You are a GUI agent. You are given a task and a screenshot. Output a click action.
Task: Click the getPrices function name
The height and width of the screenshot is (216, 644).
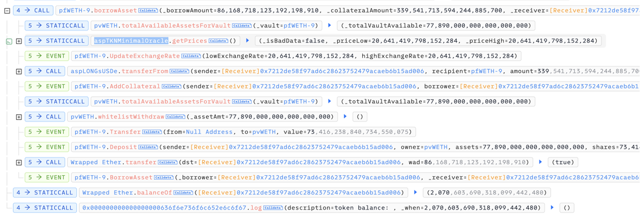pyautogui.click(x=189, y=41)
